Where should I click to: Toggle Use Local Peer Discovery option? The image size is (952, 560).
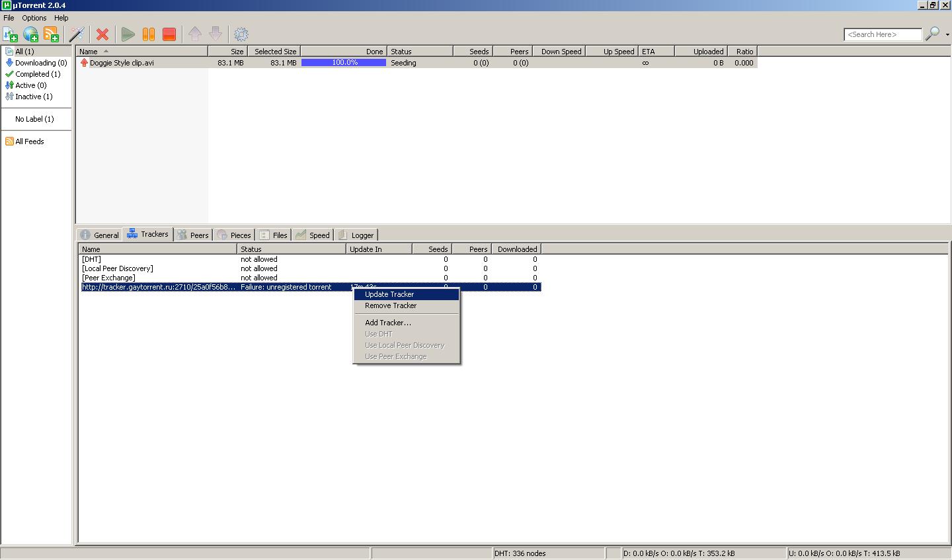click(405, 345)
